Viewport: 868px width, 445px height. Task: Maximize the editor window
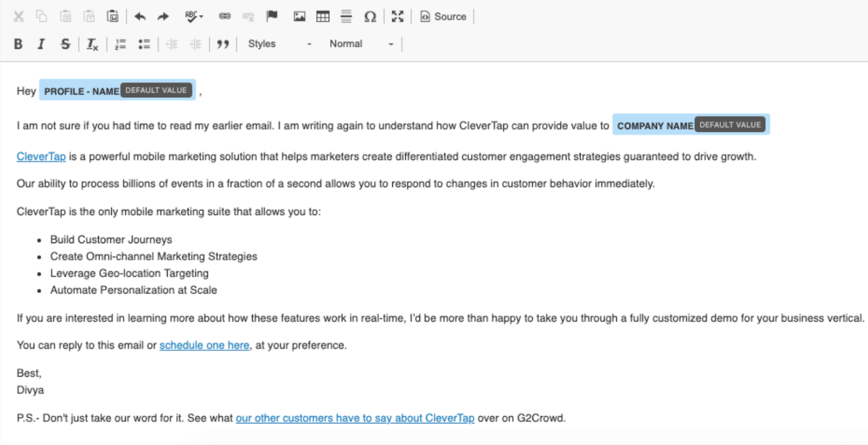(x=398, y=17)
